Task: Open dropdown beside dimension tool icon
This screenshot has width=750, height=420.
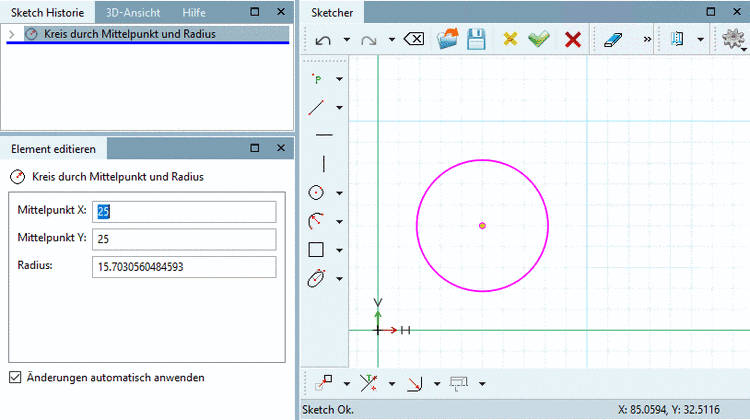Action: pos(482,384)
